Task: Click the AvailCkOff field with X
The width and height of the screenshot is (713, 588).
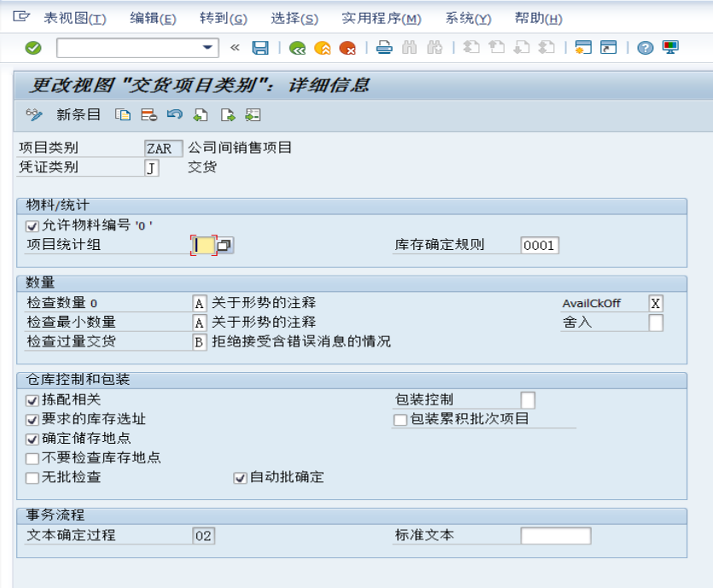Action: pos(656,304)
